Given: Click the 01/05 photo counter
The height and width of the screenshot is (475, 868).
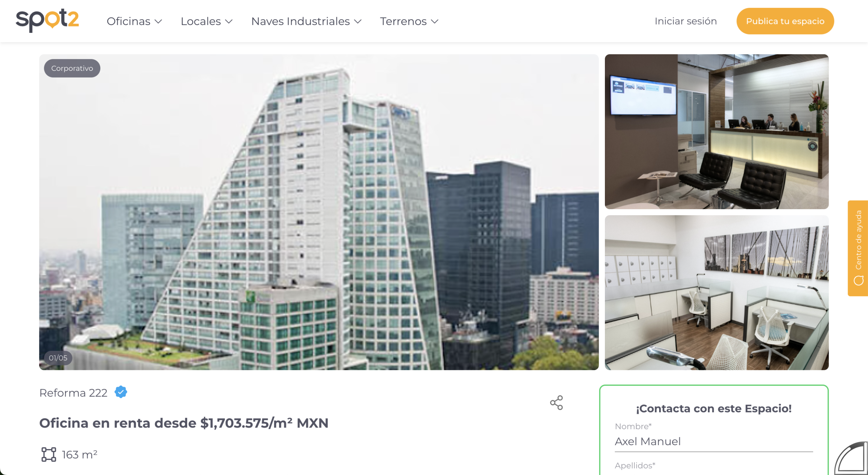Looking at the screenshot, I should click(x=58, y=358).
